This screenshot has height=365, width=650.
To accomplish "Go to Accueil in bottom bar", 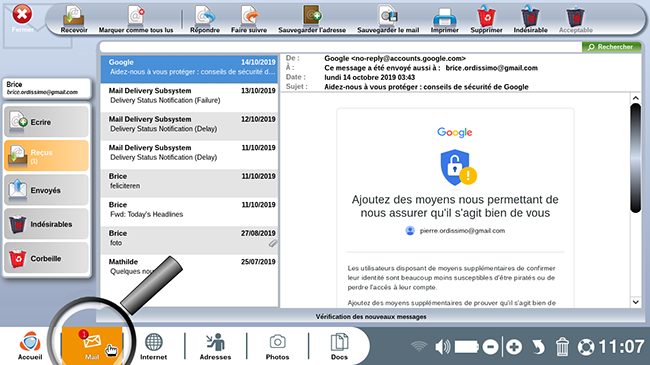I will (30, 346).
